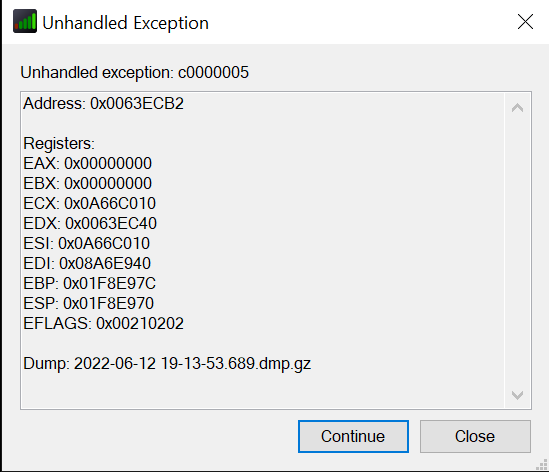549x472 pixels.
Task: Click the Registers: heading text
Action: click(x=59, y=144)
